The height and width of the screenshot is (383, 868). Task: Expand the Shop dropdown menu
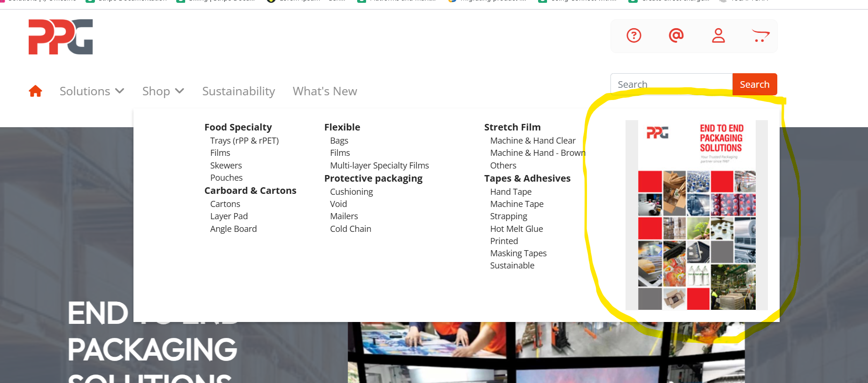163,91
